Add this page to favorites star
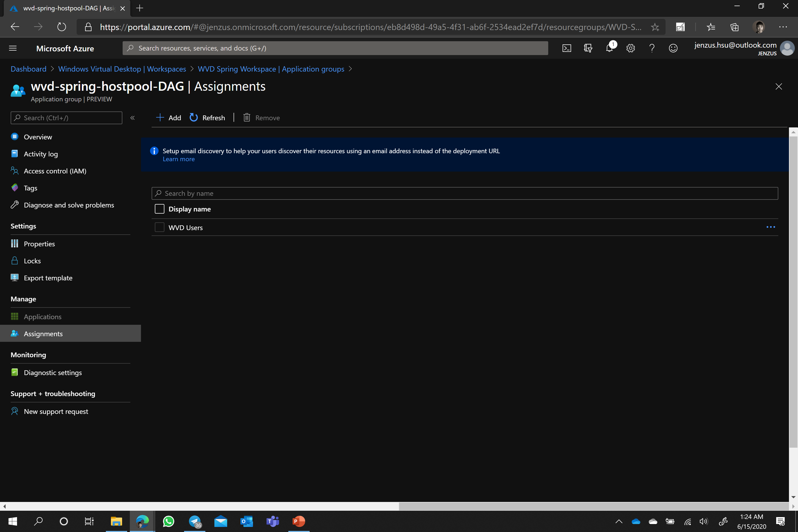798x532 pixels. (x=655, y=27)
